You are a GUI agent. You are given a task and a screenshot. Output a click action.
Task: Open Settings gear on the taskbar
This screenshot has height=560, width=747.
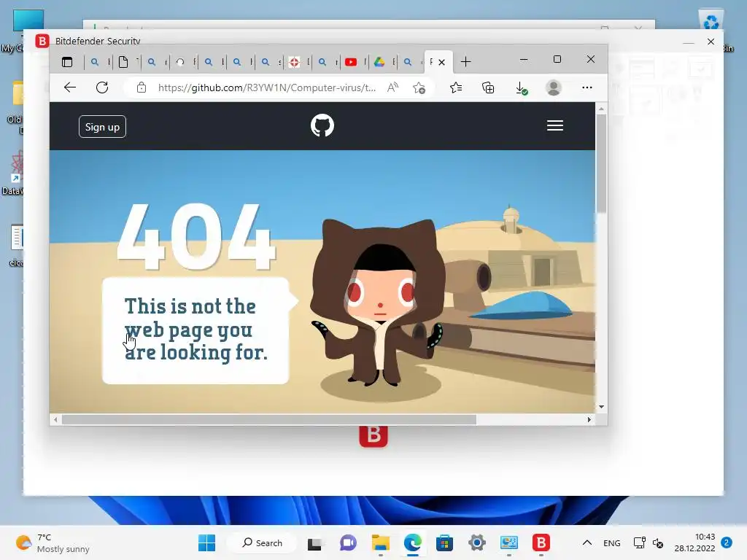tap(477, 542)
